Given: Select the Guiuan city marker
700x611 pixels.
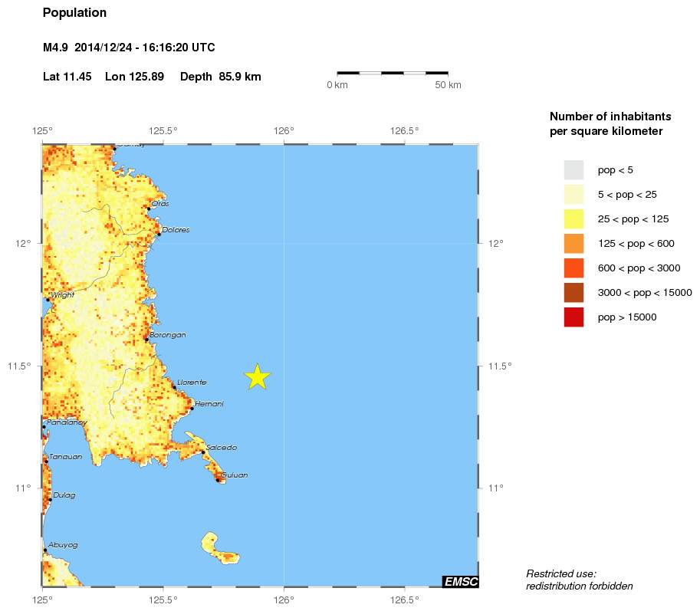Looking at the screenshot, I should (x=219, y=480).
